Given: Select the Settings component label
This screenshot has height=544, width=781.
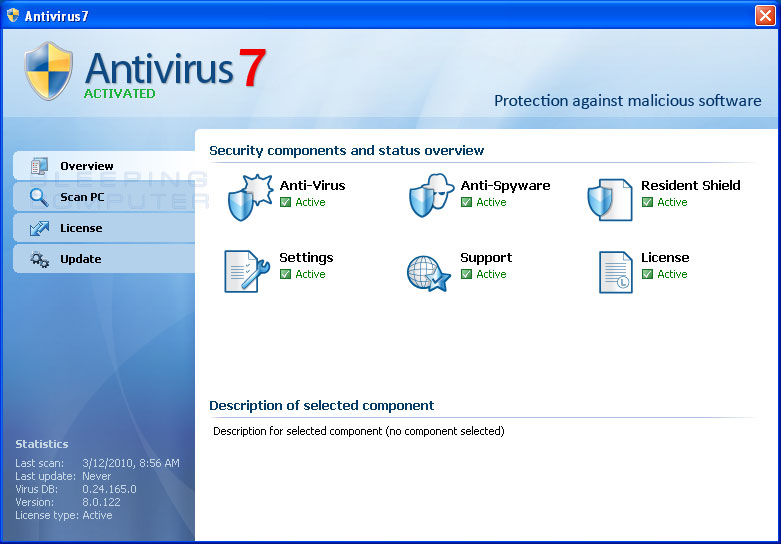Looking at the screenshot, I should pos(306,258).
